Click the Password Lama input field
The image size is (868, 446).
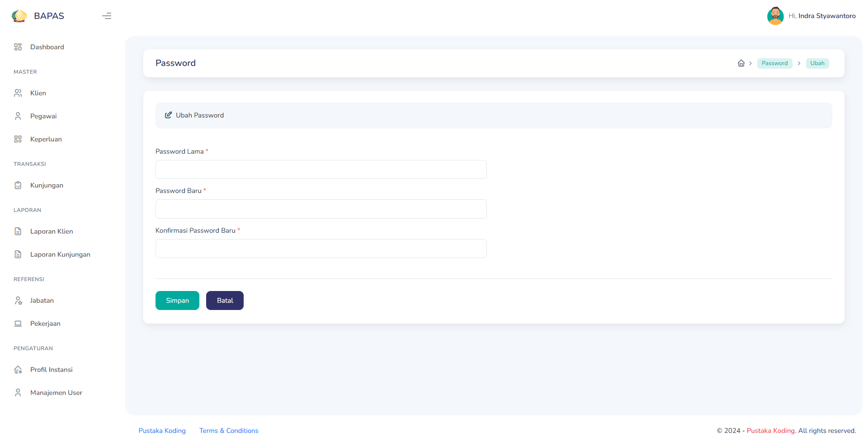coord(321,169)
